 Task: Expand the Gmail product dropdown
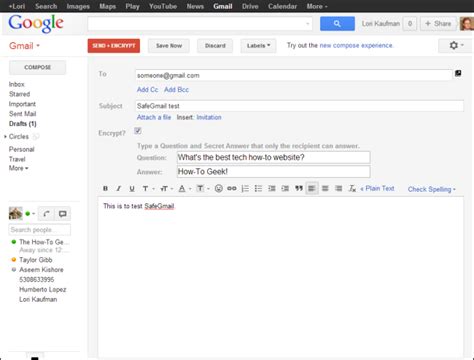point(24,46)
